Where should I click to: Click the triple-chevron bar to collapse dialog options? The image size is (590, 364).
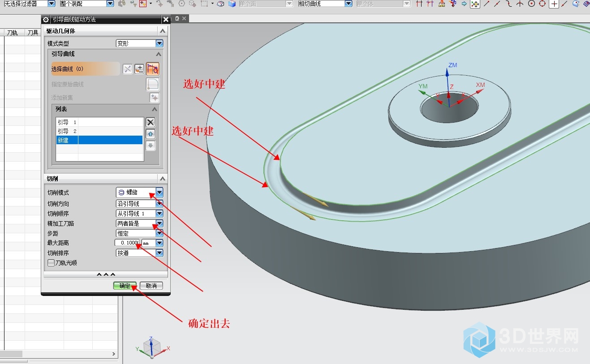(106, 274)
